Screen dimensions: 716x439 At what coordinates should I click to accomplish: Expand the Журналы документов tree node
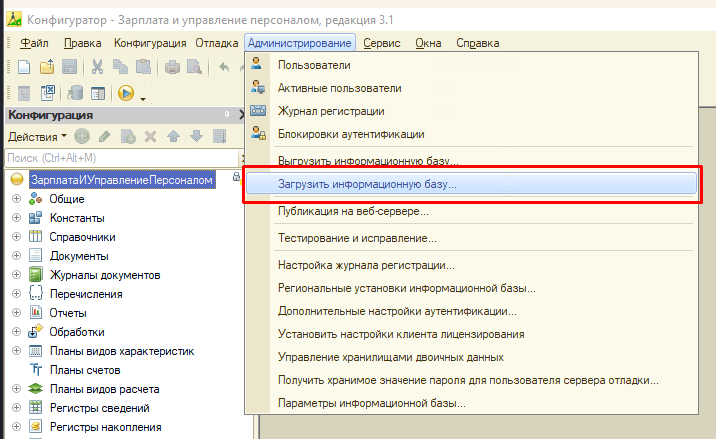16,275
